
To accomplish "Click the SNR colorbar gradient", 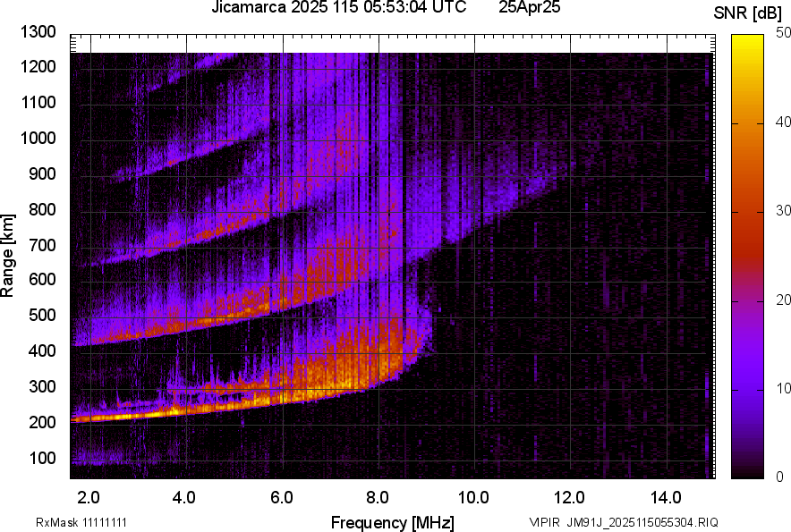I will tap(748, 257).
